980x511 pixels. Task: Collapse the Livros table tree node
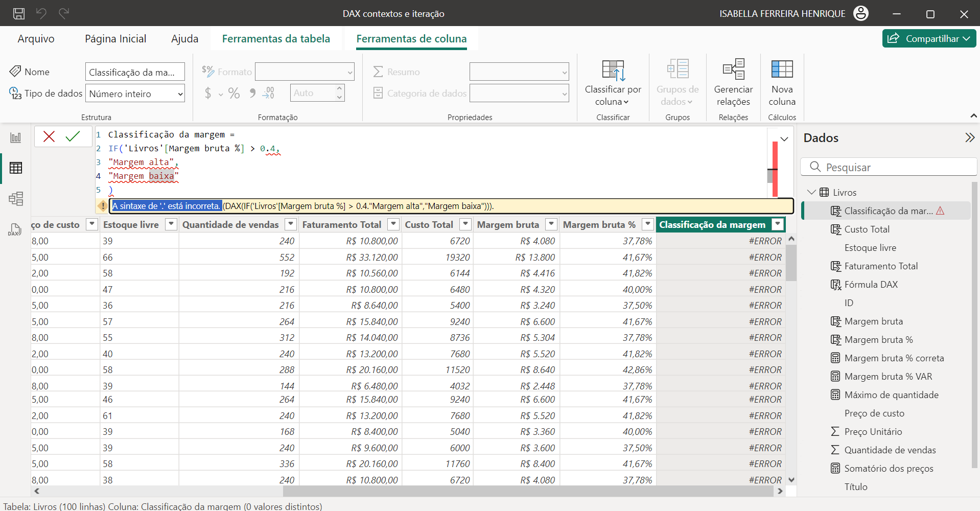(811, 192)
